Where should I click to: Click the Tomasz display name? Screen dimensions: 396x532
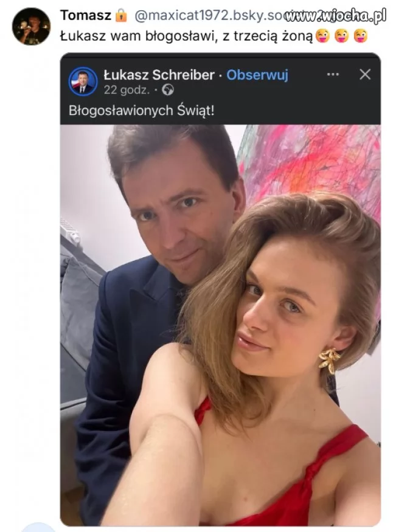pos(85,15)
